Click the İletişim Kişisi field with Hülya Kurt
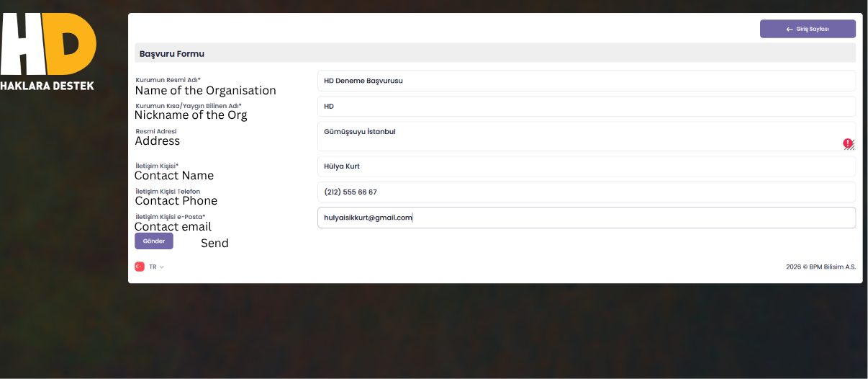Image resolution: width=868 pixels, height=379 pixels. pos(587,166)
